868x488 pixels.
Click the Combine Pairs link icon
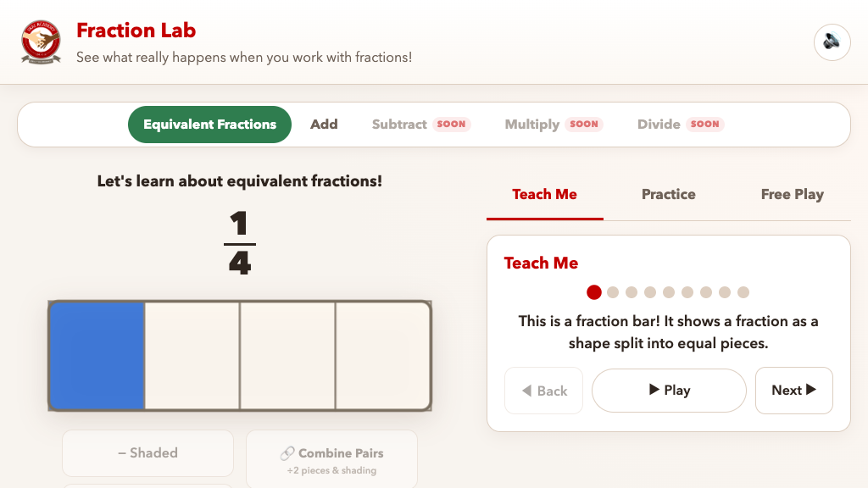pyautogui.click(x=287, y=454)
